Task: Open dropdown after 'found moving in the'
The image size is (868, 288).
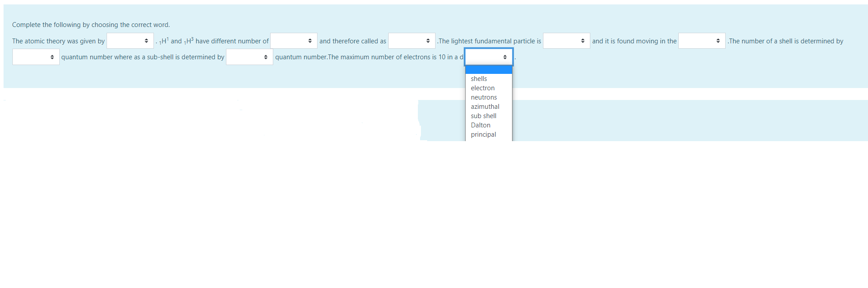Action: [x=702, y=41]
